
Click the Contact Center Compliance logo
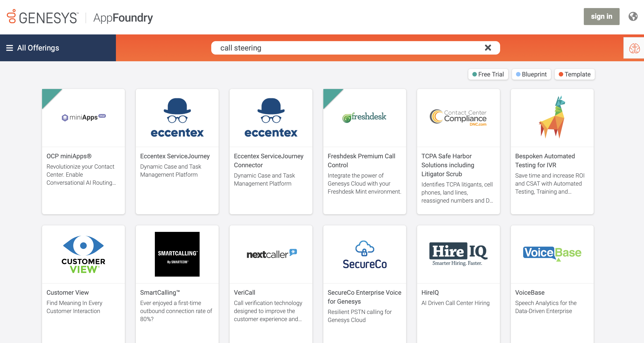point(458,117)
